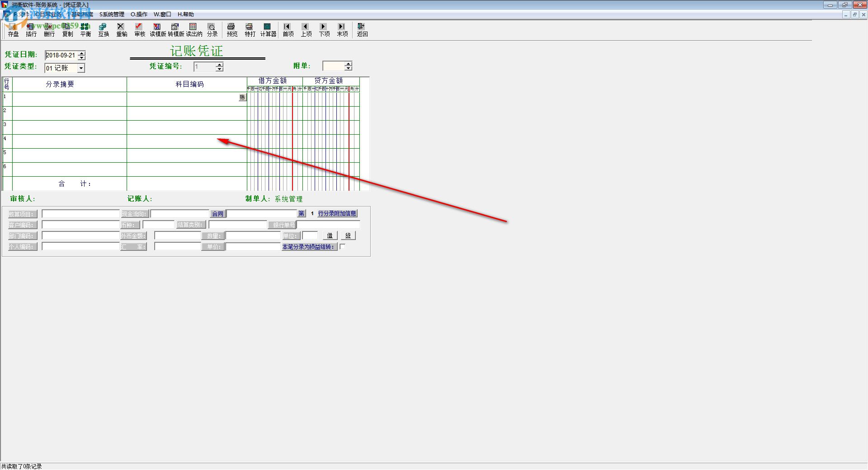Open the S.系统管理 menu

pos(112,14)
